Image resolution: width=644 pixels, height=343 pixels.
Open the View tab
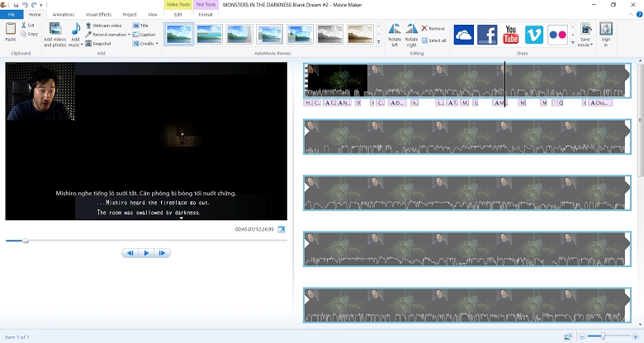pos(153,14)
